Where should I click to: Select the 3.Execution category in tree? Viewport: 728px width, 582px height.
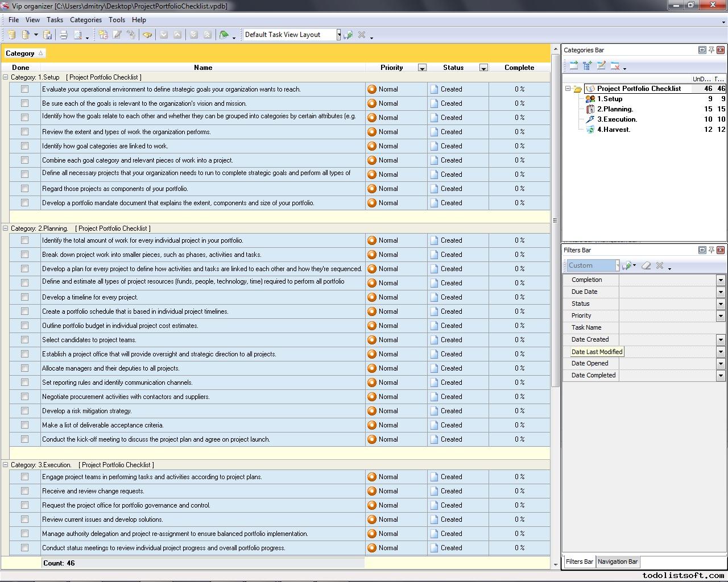pyautogui.click(x=617, y=119)
